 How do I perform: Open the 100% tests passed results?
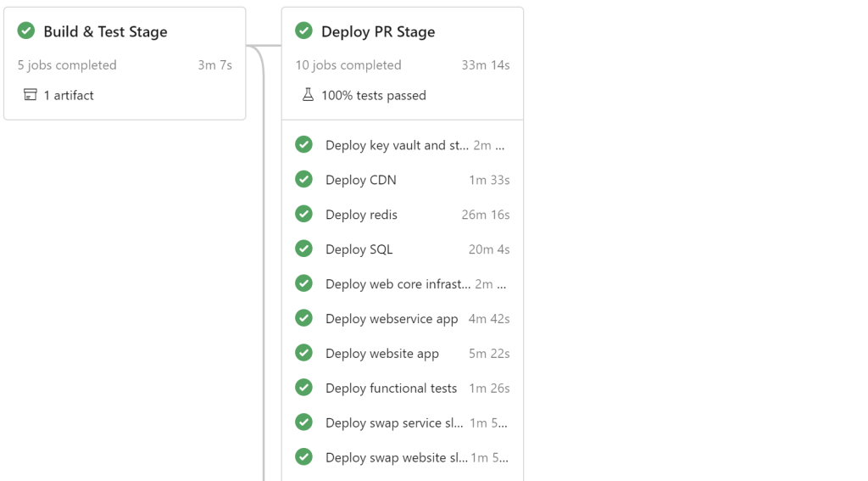pos(373,95)
